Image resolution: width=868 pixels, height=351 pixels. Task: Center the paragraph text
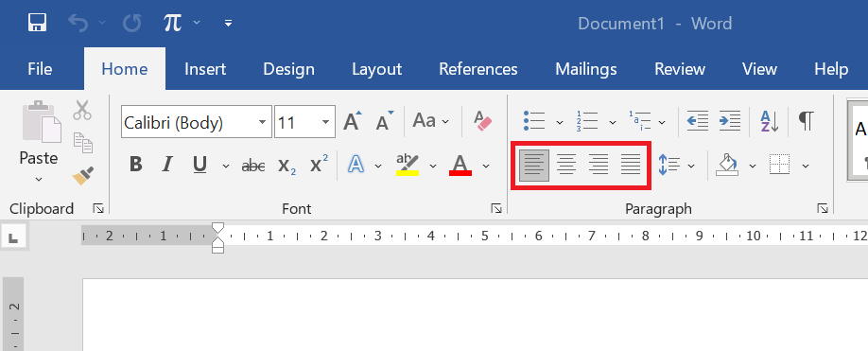pos(566,165)
